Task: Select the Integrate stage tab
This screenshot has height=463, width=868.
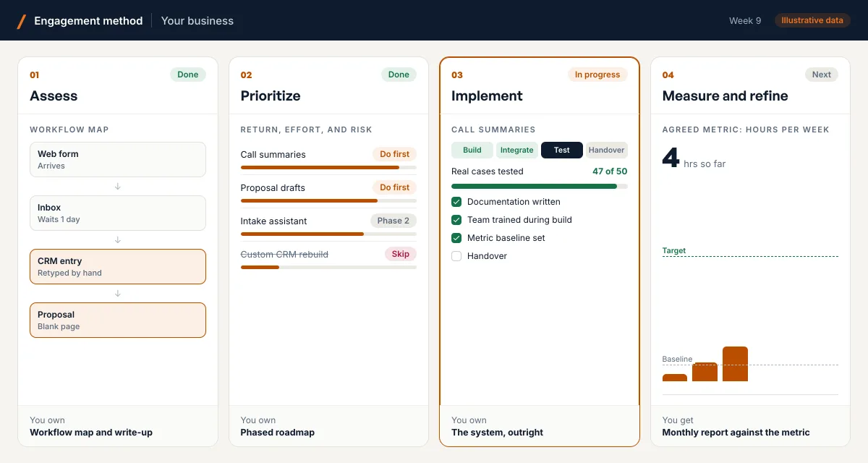Action: (517, 150)
